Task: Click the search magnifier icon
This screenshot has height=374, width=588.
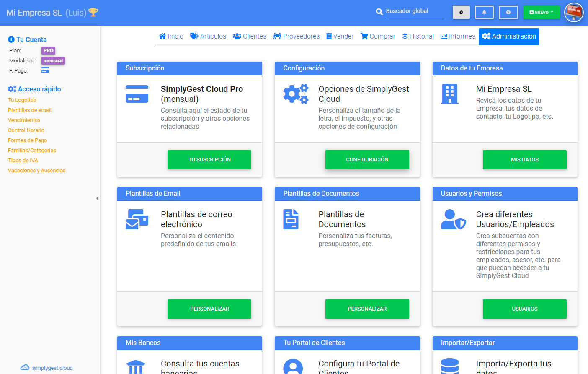Action: click(x=379, y=11)
